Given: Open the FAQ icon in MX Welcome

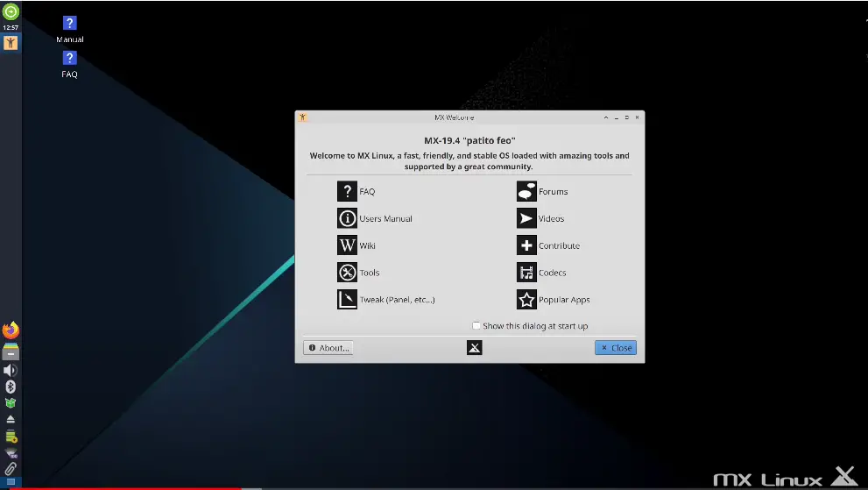Looking at the screenshot, I should pos(347,191).
